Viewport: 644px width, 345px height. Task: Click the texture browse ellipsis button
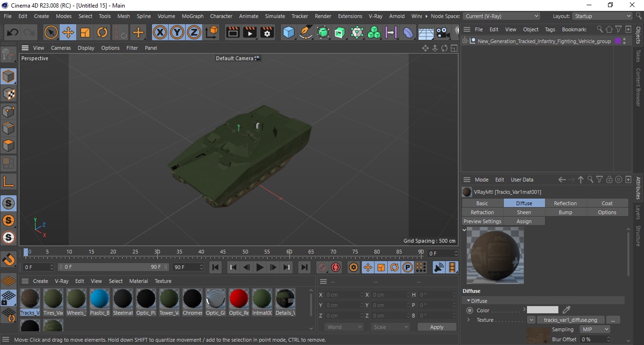pyautogui.click(x=613, y=320)
